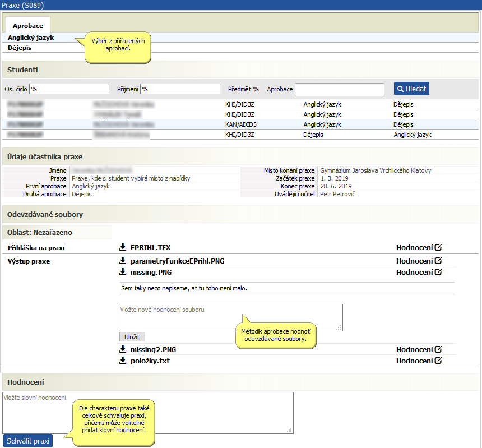Viewport: 482px width, 448px height.
Task: Click the položky.txt file name
Action: click(x=150, y=361)
